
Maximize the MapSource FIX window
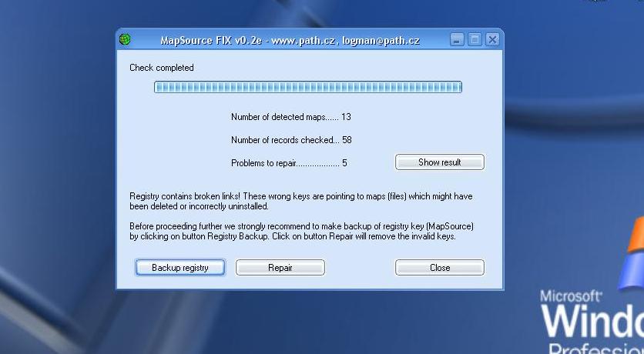475,39
